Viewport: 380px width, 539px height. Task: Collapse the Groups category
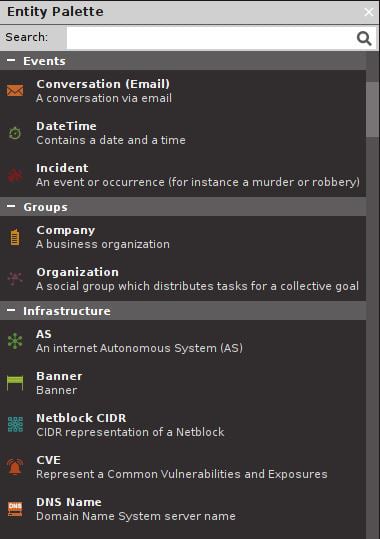tap(11, 207)
